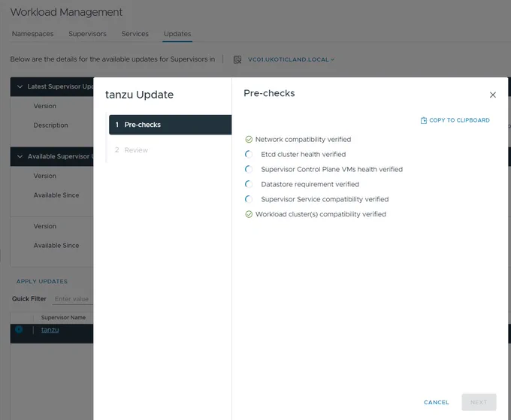Collapse the Available Supervisor Updates section
Viewport: 511px width, 420px height.
coord(20,157)
